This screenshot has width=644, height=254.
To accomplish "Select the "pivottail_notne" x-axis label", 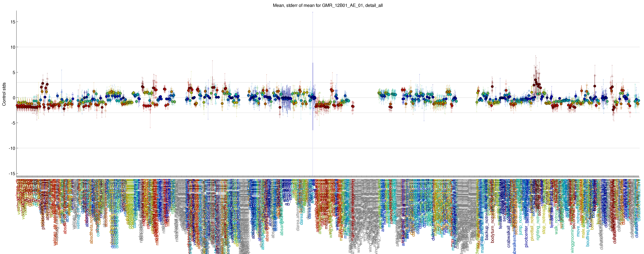I will coord(532,226).
